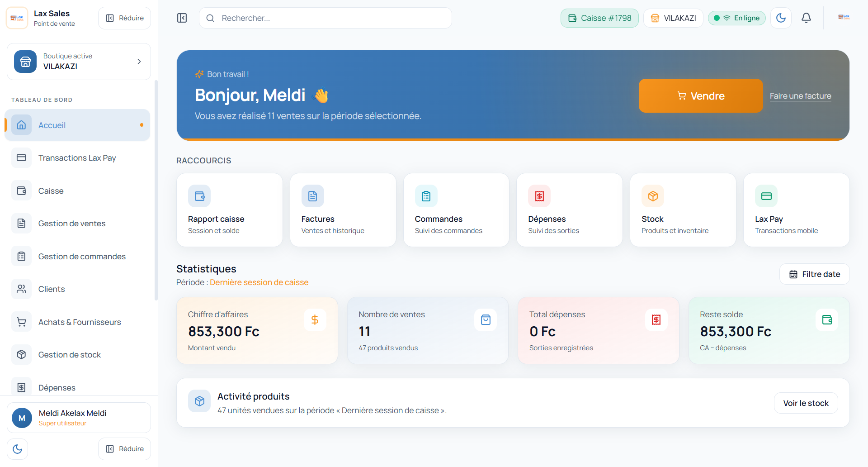The width and height of the screenshot is (868, 467).
Task: Click the Stock shortcut package icon
Action: coord(653,196)
